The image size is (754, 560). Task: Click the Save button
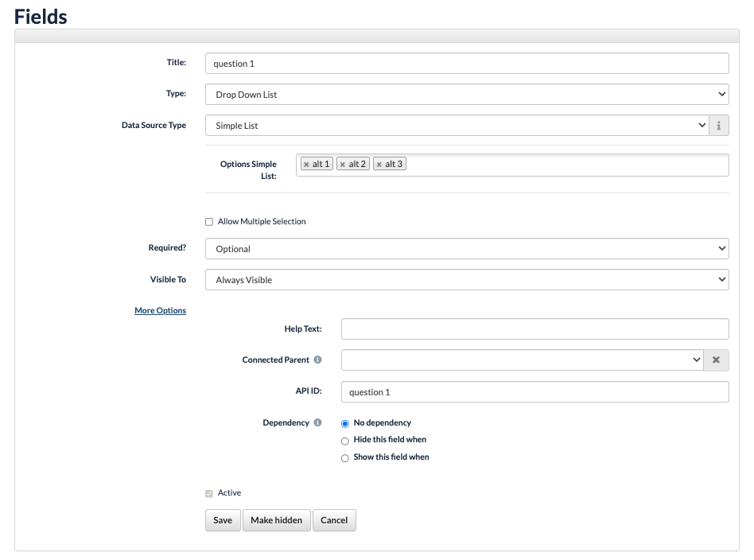click(x=223, y=520)
